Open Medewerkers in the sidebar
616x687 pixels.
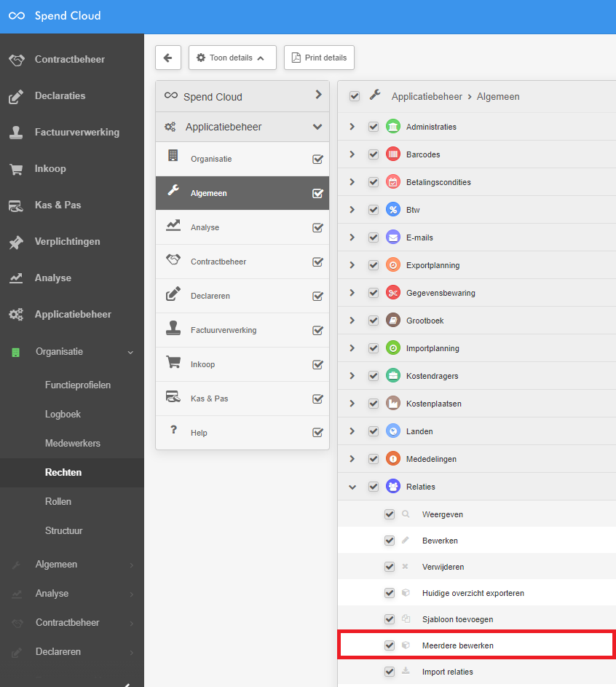pyautogui.click(x=73, y=444)
